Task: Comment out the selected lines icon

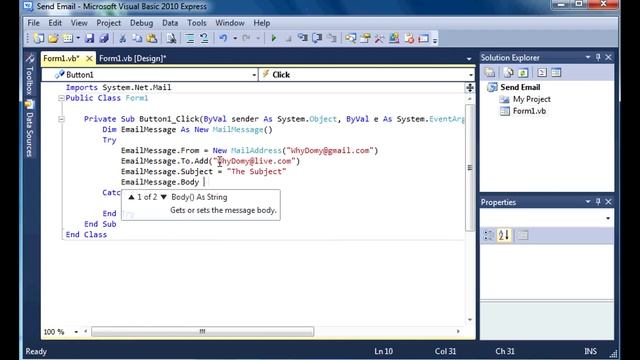Action: point(189,38)
